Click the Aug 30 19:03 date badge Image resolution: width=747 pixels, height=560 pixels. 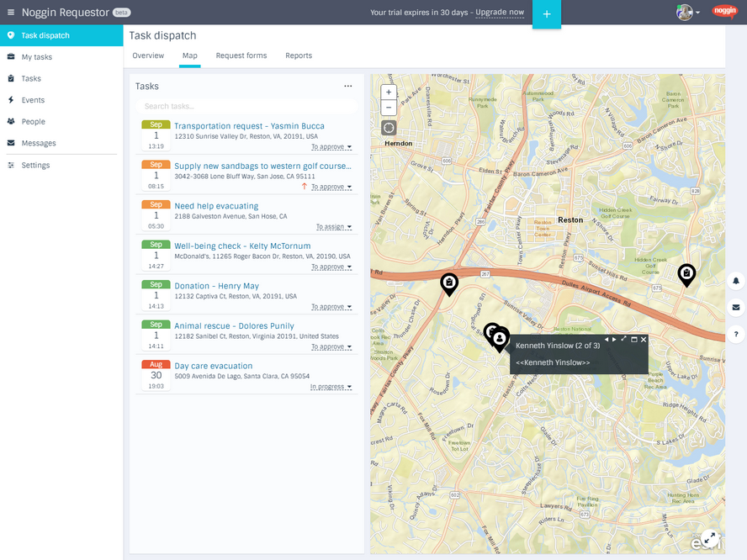156,376
